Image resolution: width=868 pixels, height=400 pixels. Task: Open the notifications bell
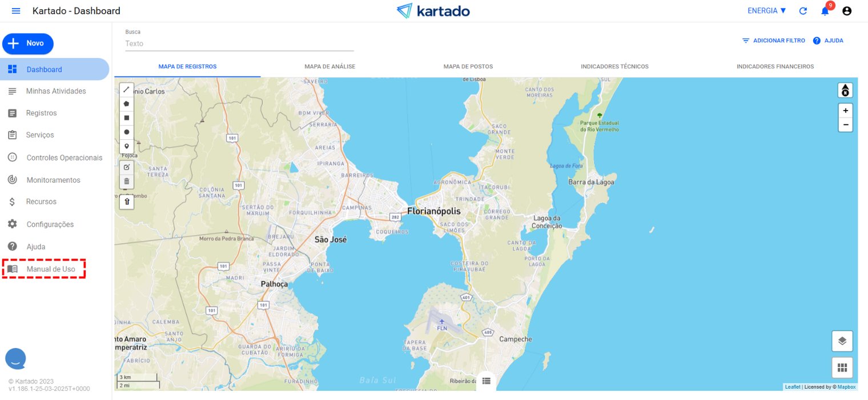tap(825, 11)
